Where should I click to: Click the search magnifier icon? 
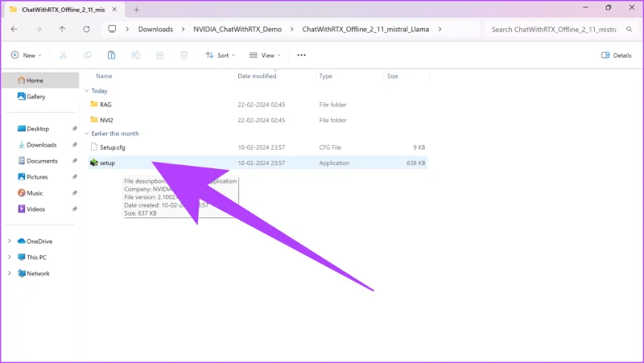point(629,29)
